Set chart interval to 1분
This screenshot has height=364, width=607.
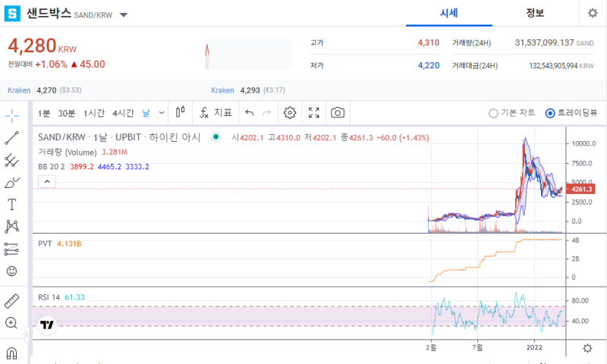(x=44, y=113)
